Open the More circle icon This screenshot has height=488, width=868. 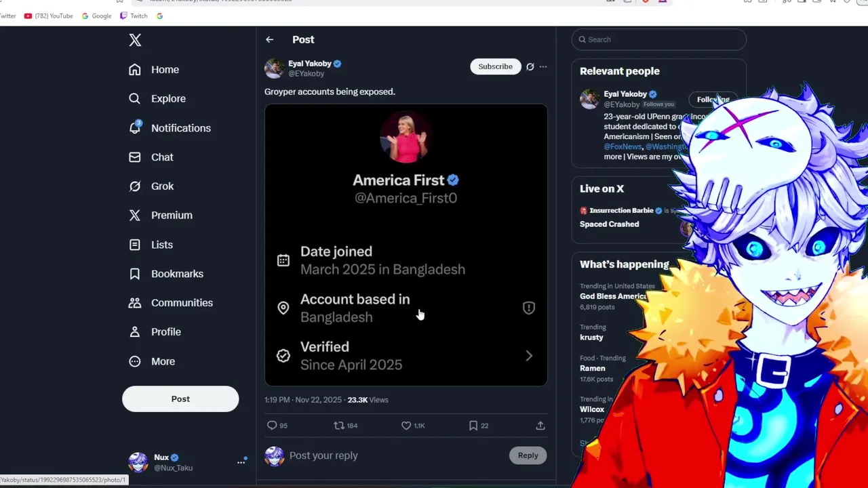click(135, 361)
